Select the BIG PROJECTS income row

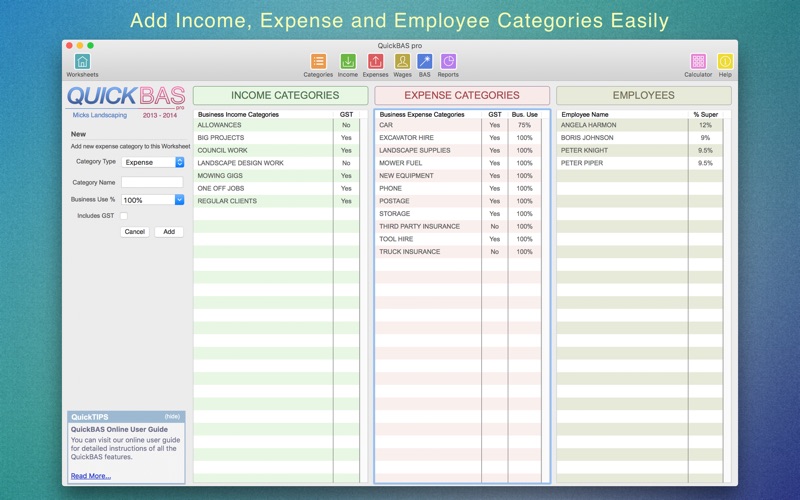click(x=276, y=138)
